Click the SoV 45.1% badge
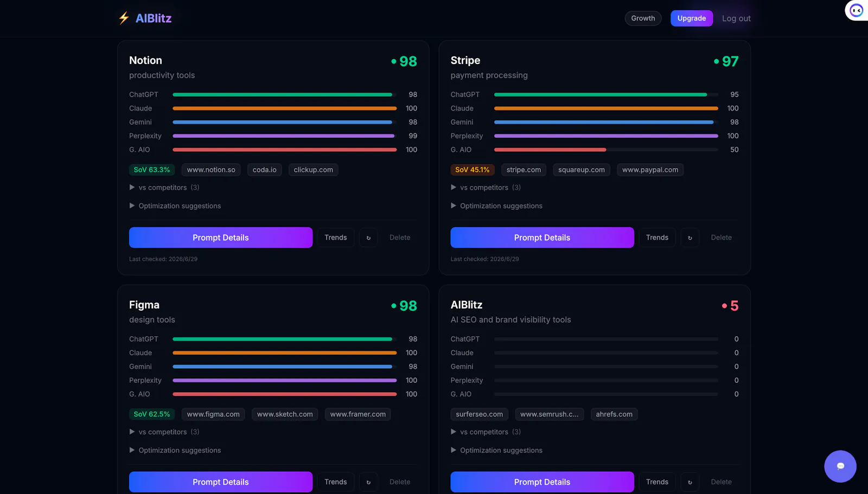The image size is (868, 494). [x=473, y=170]
